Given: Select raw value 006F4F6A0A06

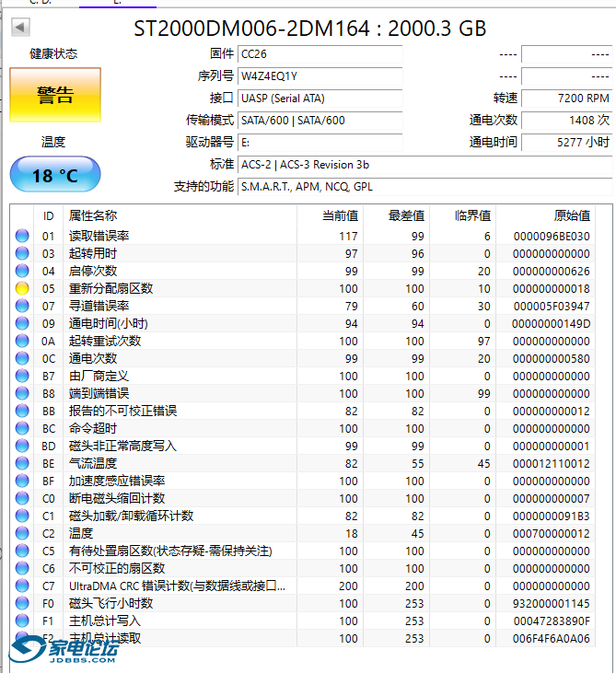Looking at the screenshot, I should tap(552, 639).
